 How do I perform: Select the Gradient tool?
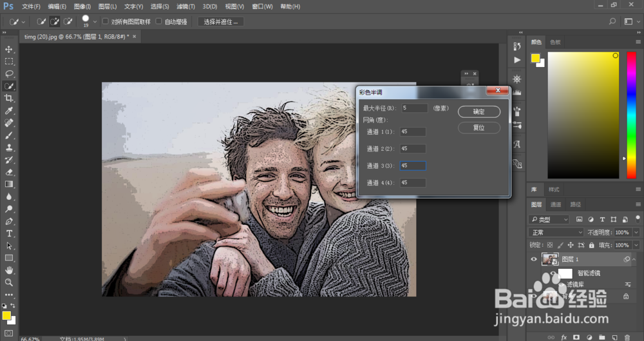point(8,184)
